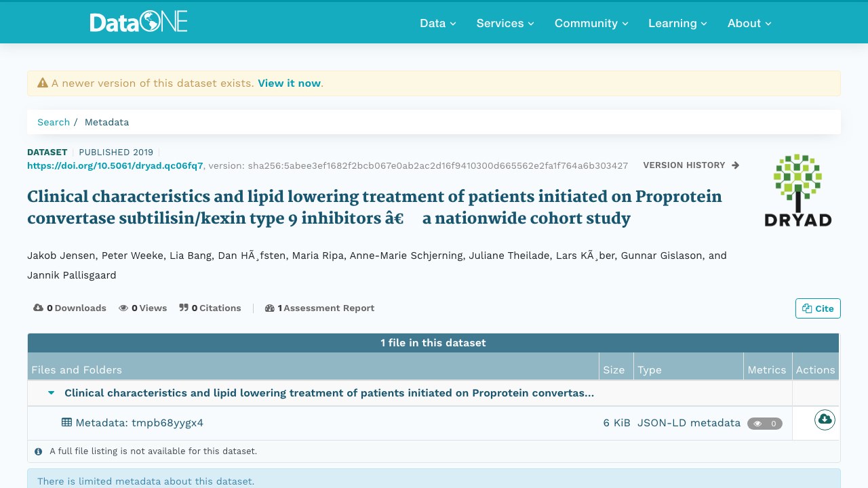Screen dimensions: 868x488
Task: Click the metadata table icon beside tmpb68yygx4
Action: pos(66,422)
